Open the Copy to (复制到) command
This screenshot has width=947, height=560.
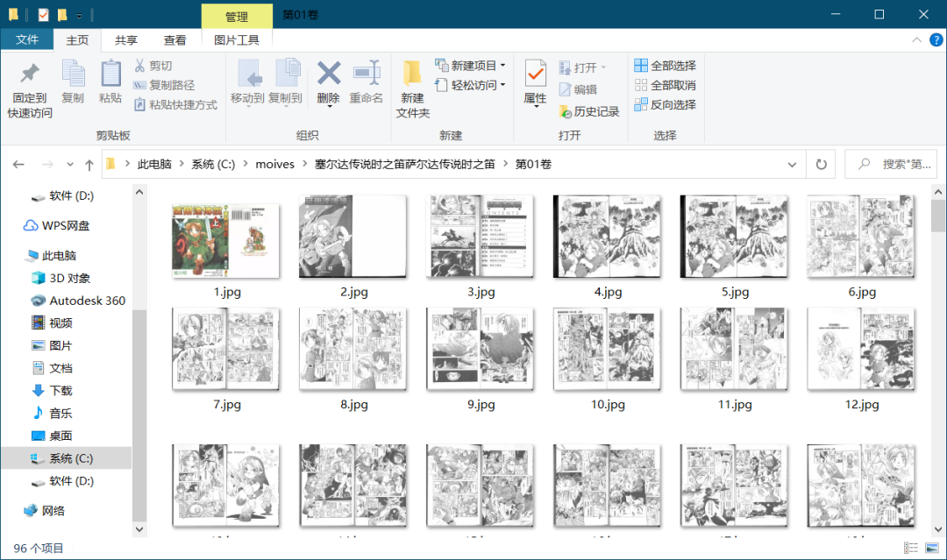tap(285, 82)
